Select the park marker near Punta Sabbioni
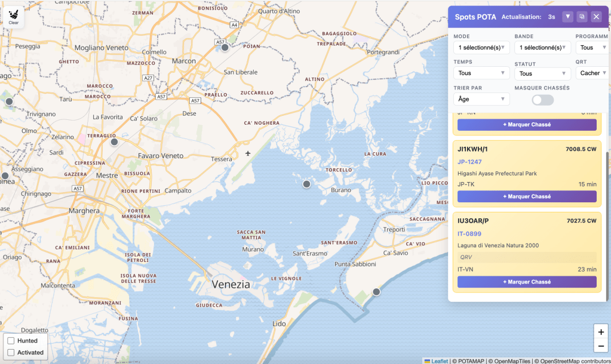The height and width of the screenshot is (364, 611). pos(376,292)
